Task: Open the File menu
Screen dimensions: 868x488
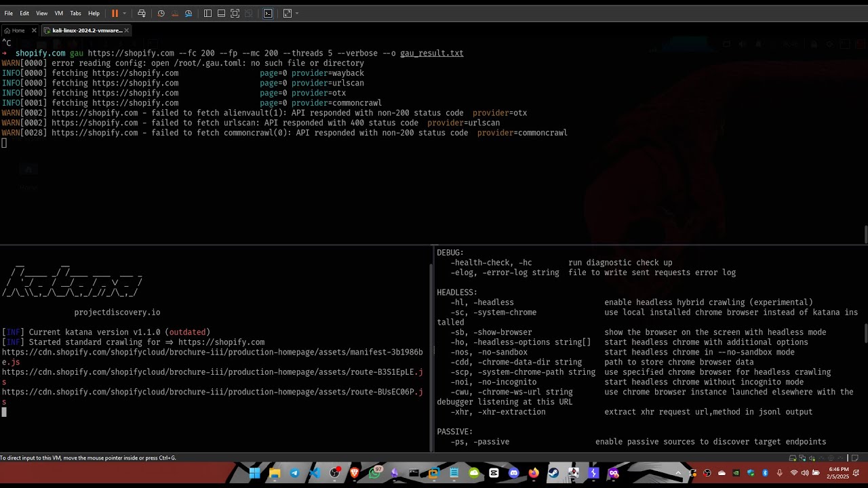Action: [8, 13]
